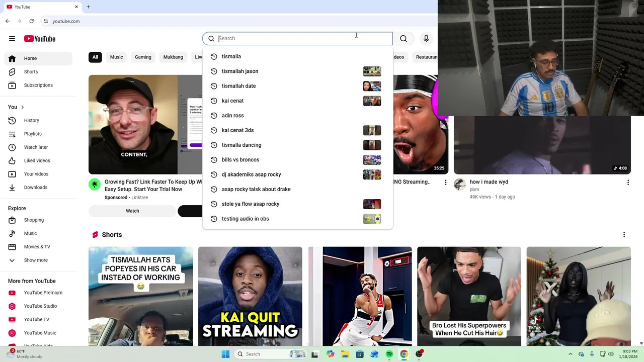Viewport: 644px width, 362px height.
Task: Go back with the browser back arrow
Action: tap(7, 21)
